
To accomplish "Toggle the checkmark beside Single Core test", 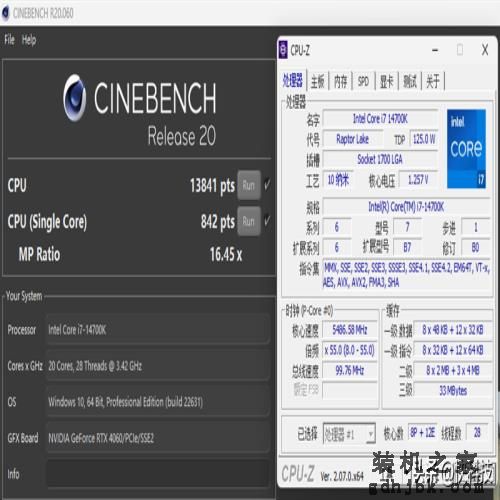I will point(267,220).
